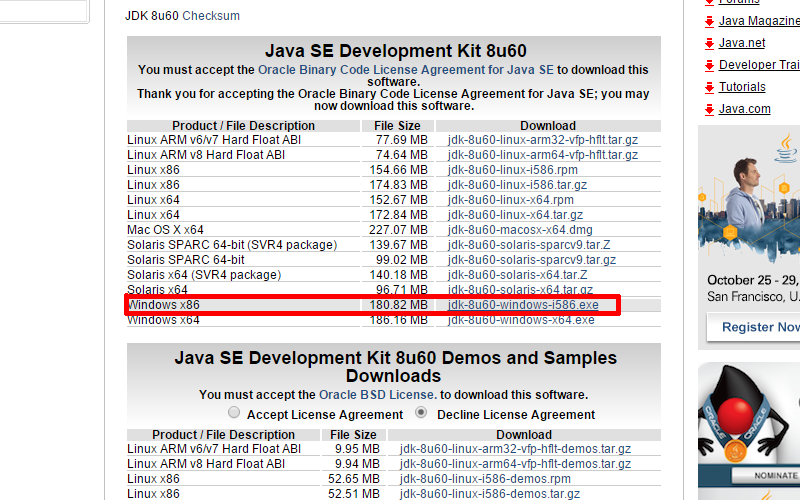Open the JDK 8u60 Checksum link
Image resolution: width=800 pixels, height=500 pixels.
coord(211,16)
